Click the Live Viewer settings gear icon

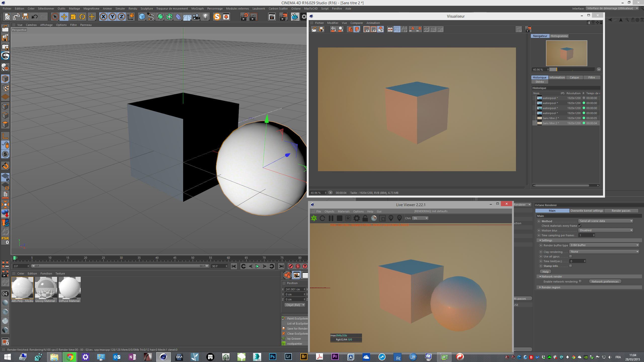tap(356, 218)
